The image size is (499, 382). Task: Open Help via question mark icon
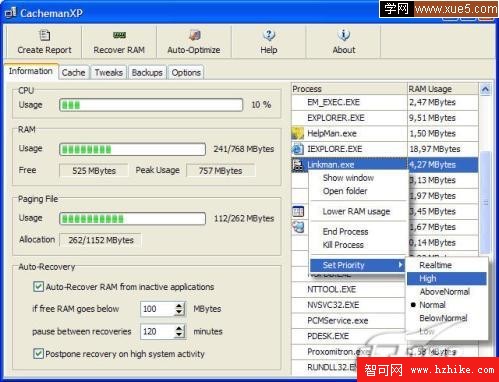click(x=269, y=35)
